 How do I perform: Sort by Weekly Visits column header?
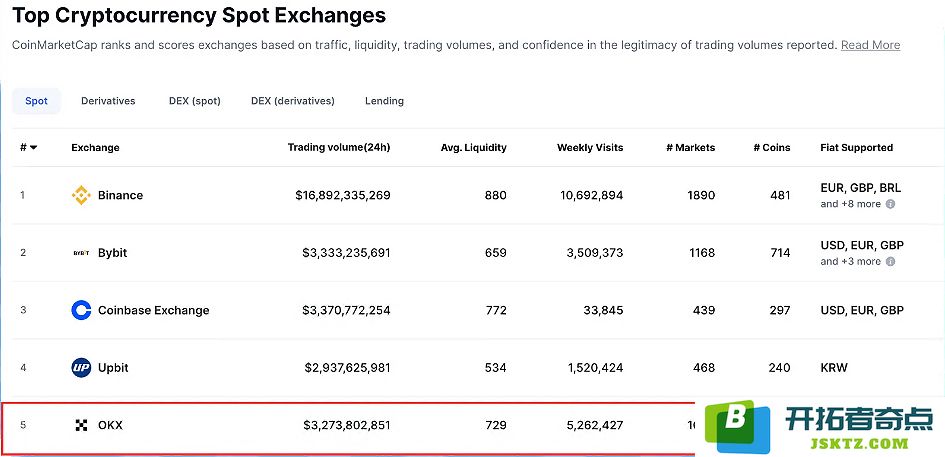[x=590, y=147]
